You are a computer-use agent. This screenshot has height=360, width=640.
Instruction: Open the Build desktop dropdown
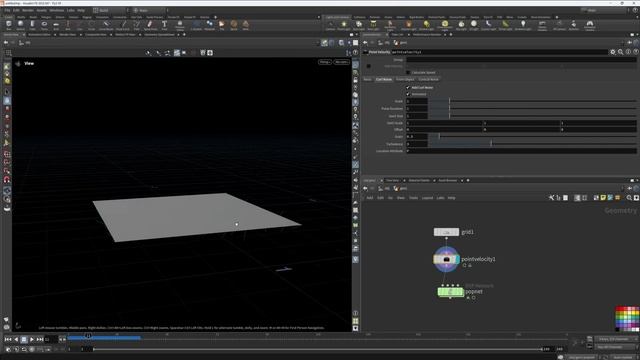(109, 10)
